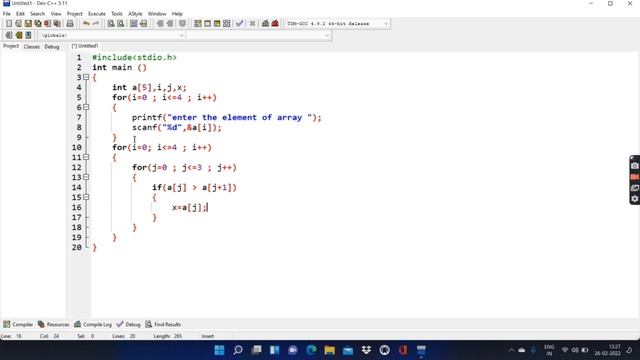Click status bar text "Lines: 20"

point(124,336)
